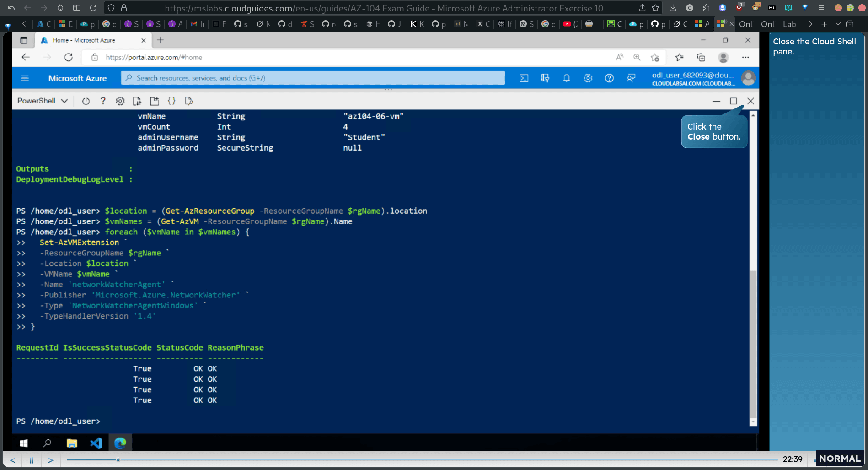This screenshot has height=470, width=868.
Task: Click the outer browser URL bar
Action: (x=383, y=8)
